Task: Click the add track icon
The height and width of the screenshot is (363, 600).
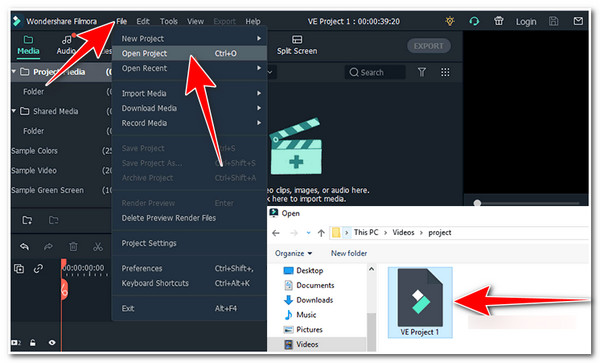Action: (19, 269)
